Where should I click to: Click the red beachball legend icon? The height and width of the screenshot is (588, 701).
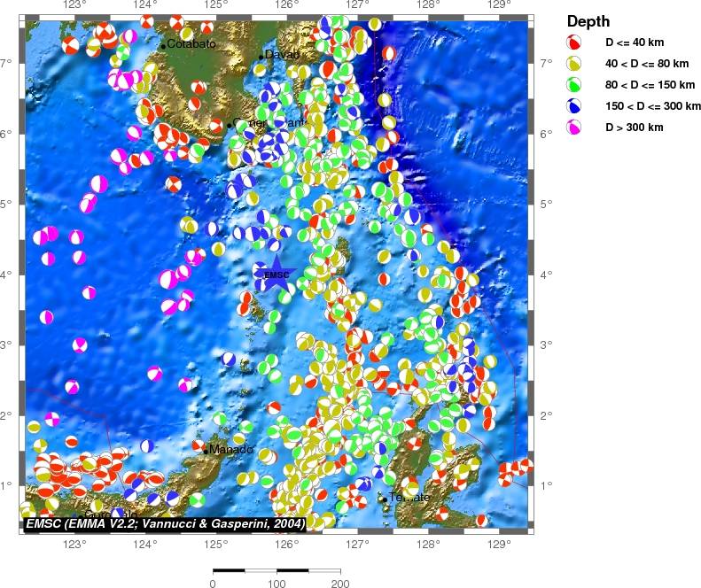point(574,43)
